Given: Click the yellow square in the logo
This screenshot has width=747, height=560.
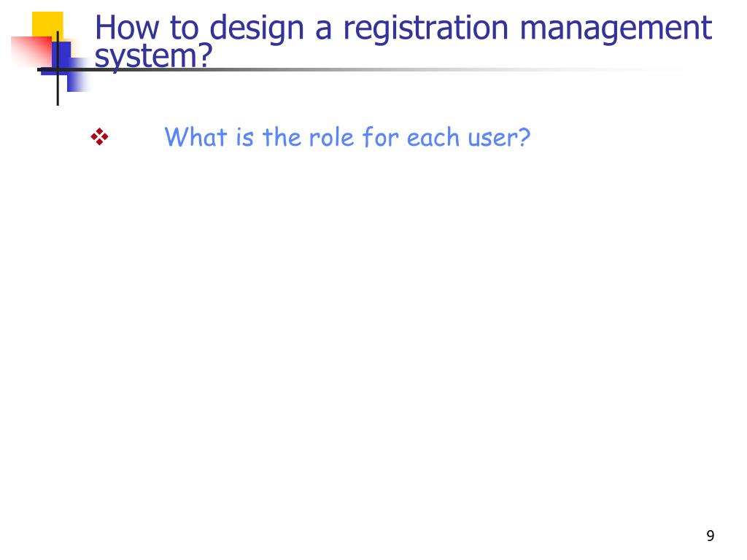Looking at the screenshot, I should click(x=47, y=26).
